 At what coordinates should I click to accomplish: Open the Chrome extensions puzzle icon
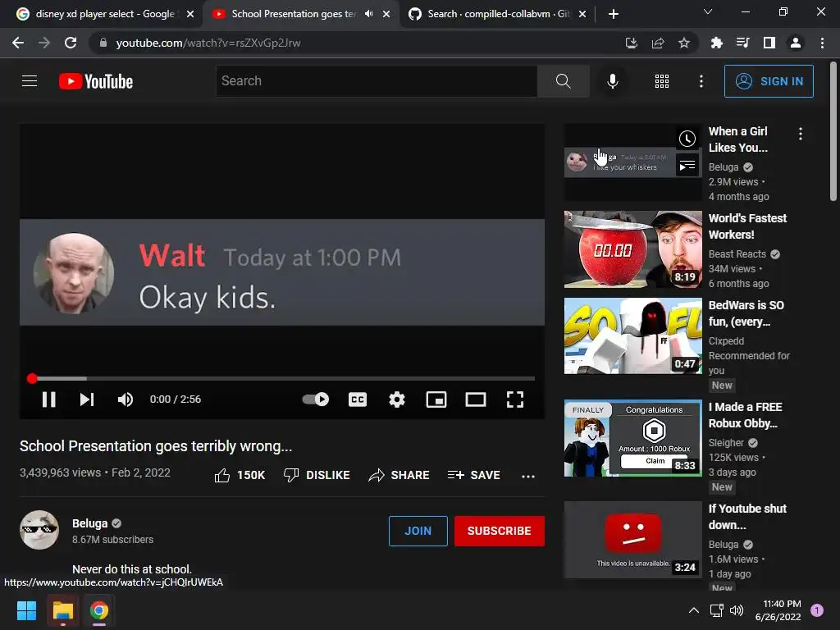[x=716, y=43]
